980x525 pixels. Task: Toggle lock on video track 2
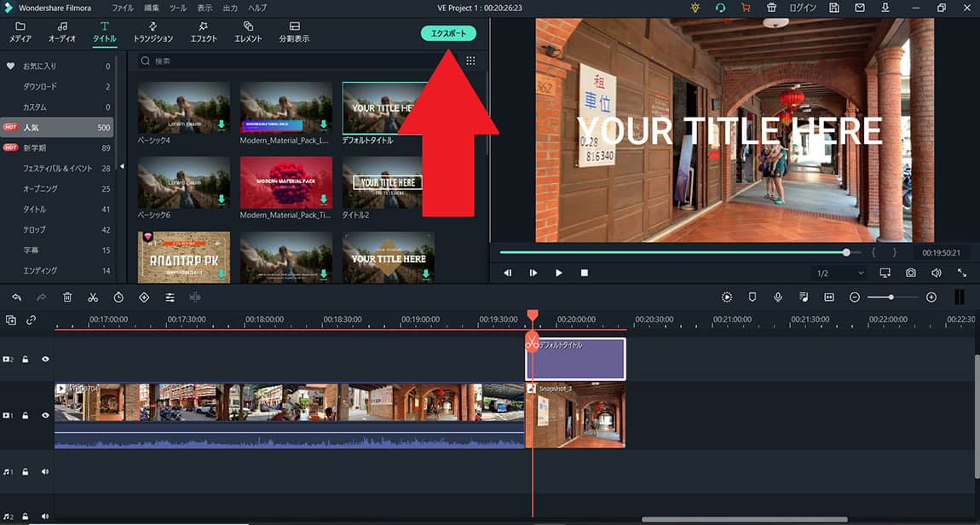pos(25,360)
